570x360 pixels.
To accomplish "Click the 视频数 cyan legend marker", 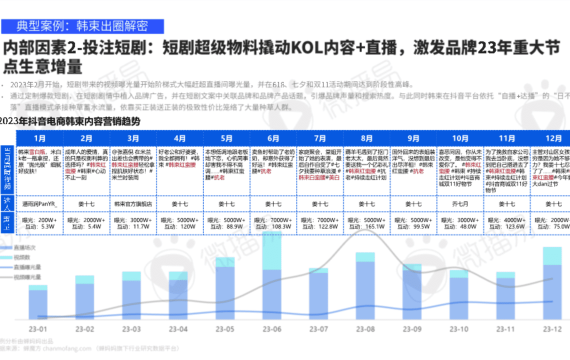I will 7,257.
